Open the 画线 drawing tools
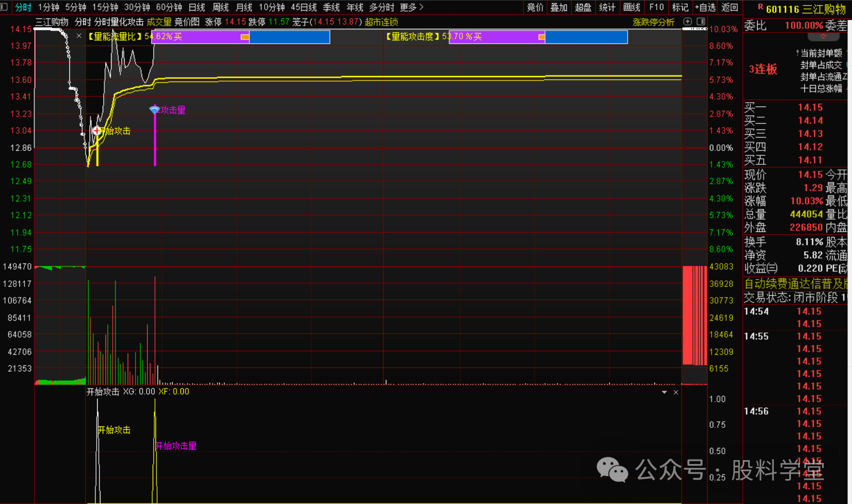852x504 pixels. pos(632,7)
